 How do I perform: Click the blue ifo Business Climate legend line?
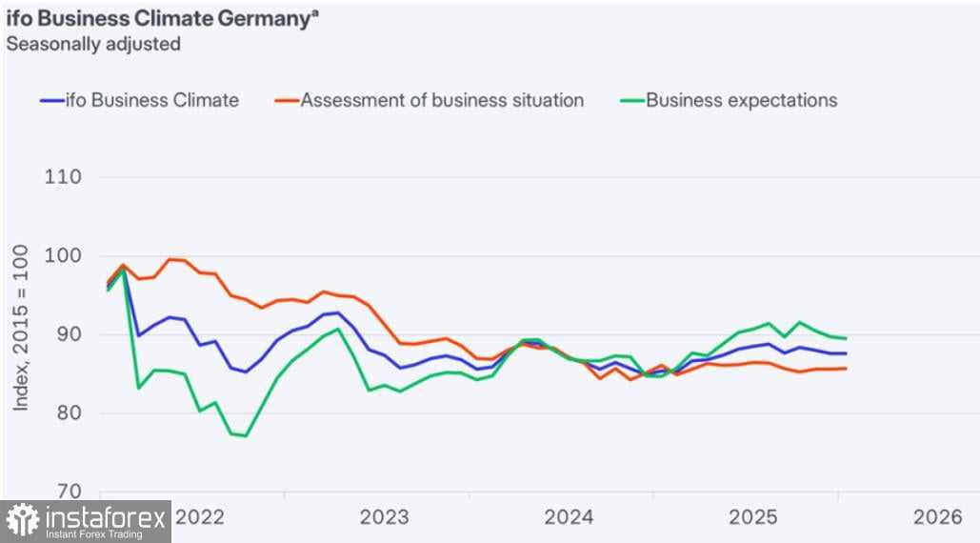pos(50,100)
